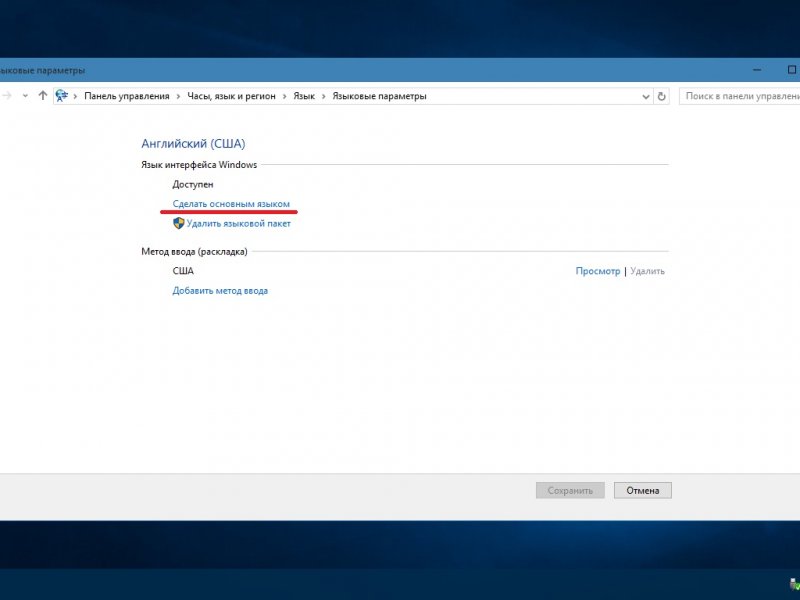Select the США input method entry
The image size is (800, 600).
[x=183, y=271]
